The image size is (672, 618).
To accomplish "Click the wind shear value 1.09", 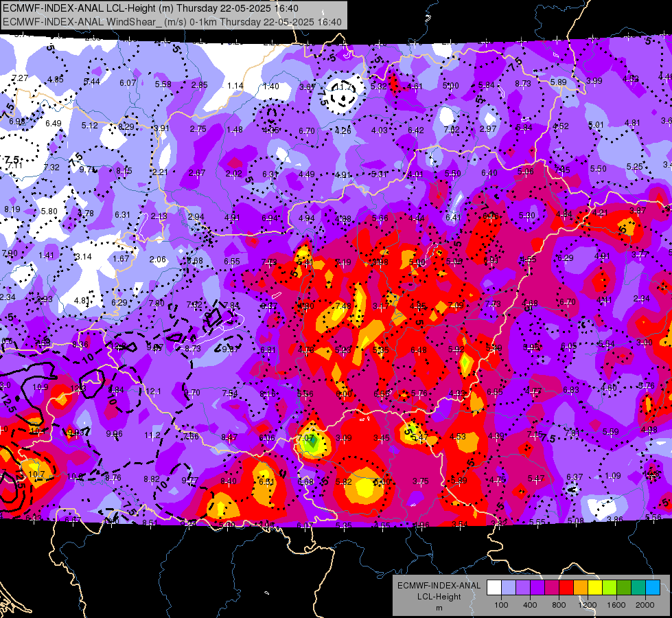I will (x=613, y=475).
